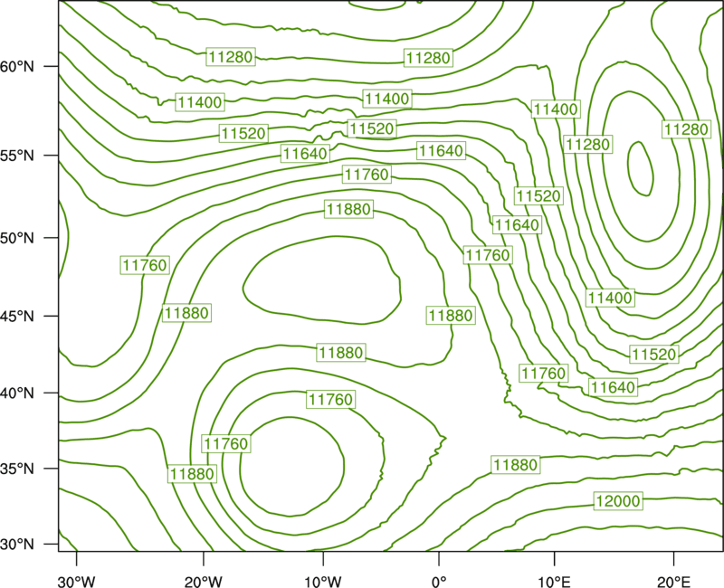Select the 30°W longitude axis label
Viewport: 724px width, 588px height.
77,581
